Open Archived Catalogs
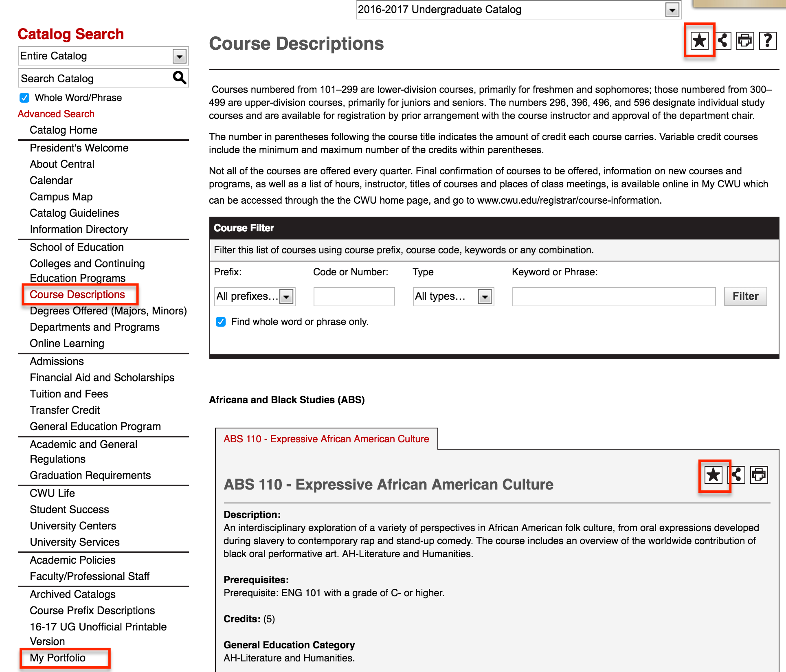Viewport: 786px width, 672px height. point(72,594)
